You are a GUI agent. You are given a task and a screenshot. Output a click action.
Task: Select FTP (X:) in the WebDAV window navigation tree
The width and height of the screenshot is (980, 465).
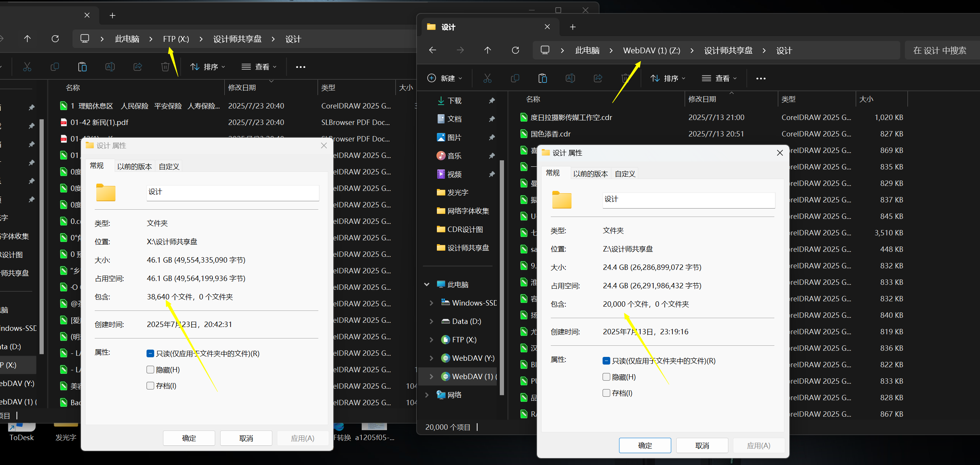pyautogui.click(x=464, y=340)
